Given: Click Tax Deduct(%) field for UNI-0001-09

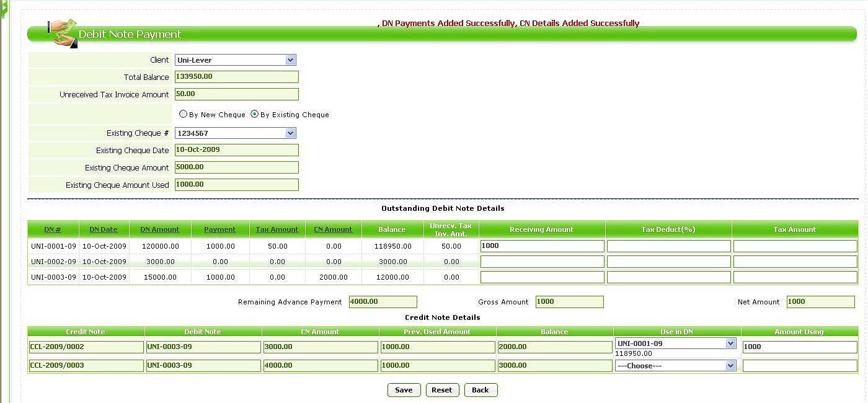Looking at the screenshot, I should (669, 246).
